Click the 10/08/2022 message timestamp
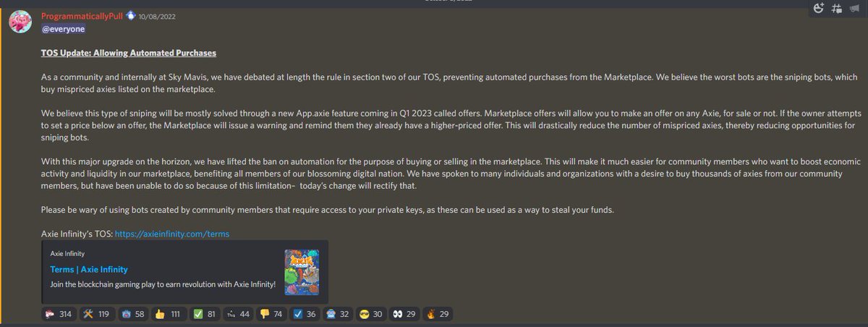 click(x=157, y=15)
